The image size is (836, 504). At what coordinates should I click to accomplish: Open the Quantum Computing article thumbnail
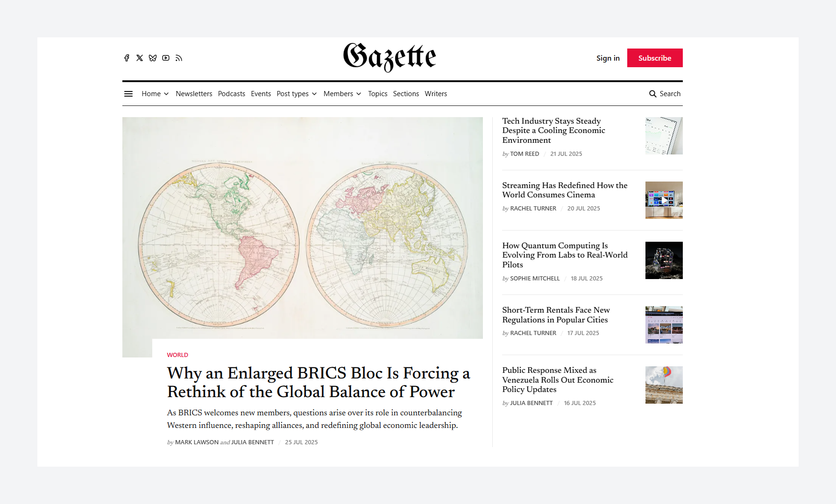[664, 260]
